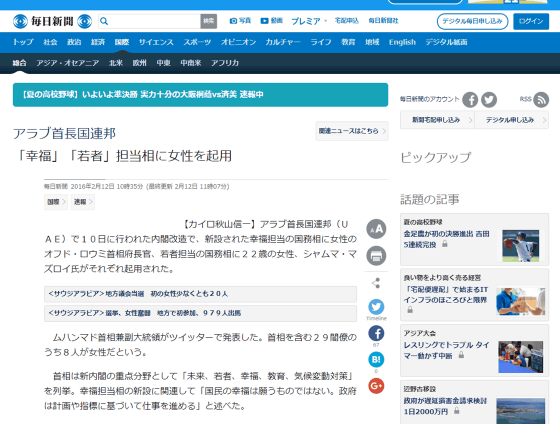Click into the search input field
Image resolution: width=560 pixels, height=424 pixels.
point(154,21)
